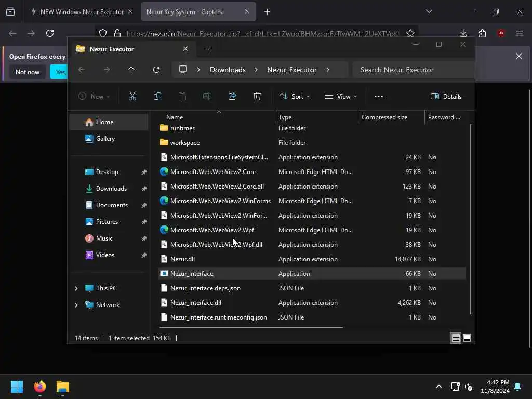This screenshot has width=532, height=399.
Task: Click Firefox shield tracking protection icon
Action: coord(103,33)
